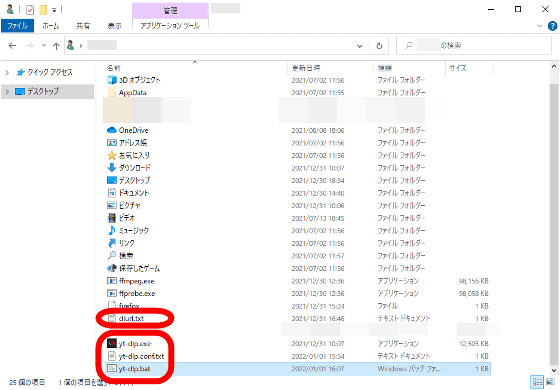
Task: Click the yt-dlp.conf.txt file icon
Action: tap(112, 356)
